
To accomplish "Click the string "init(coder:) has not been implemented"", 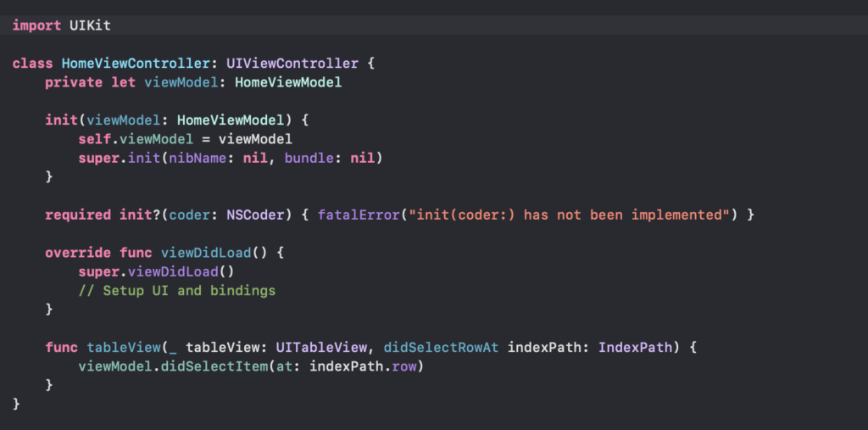I will (570, 215).
